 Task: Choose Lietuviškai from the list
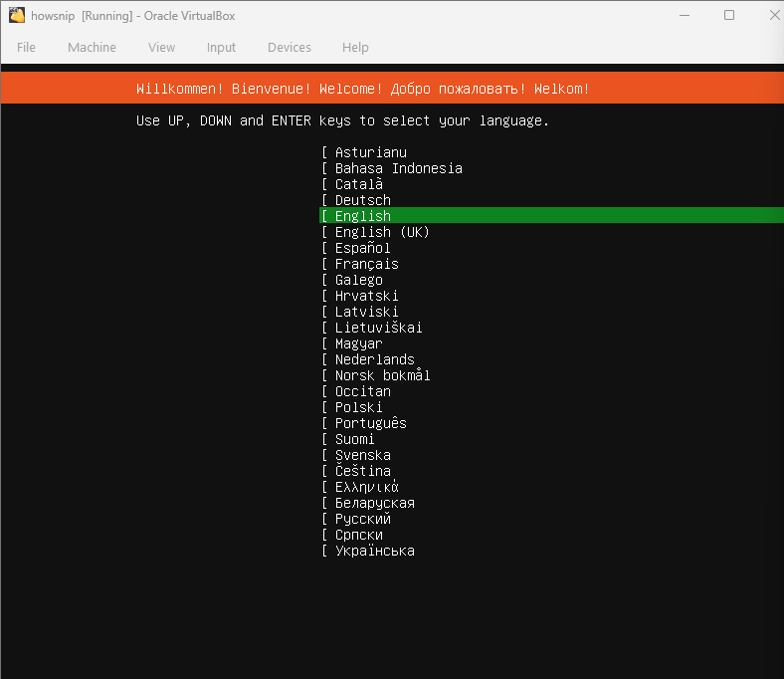379,328
